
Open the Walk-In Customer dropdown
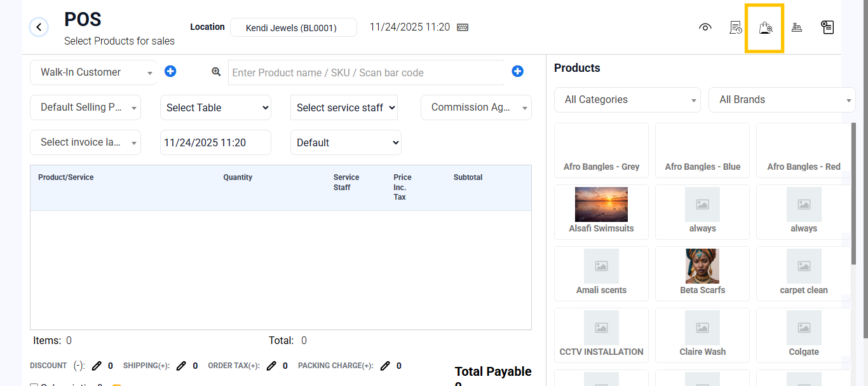tap(93, 72)
